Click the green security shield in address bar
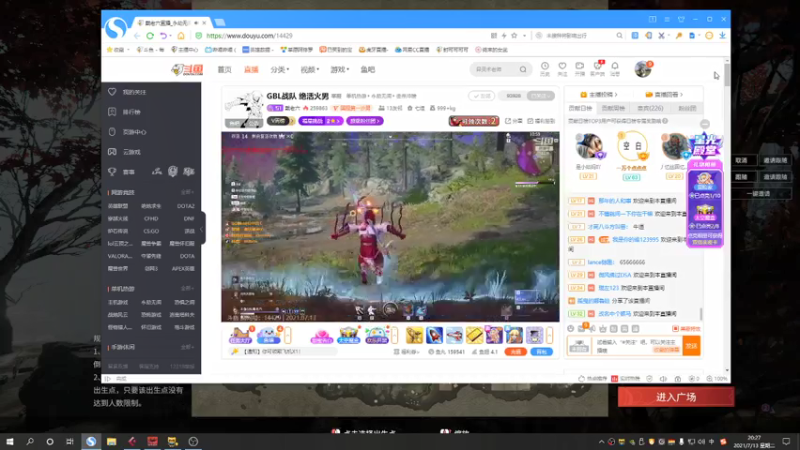This screenshot has width=800, height=450. click(199, 36)
